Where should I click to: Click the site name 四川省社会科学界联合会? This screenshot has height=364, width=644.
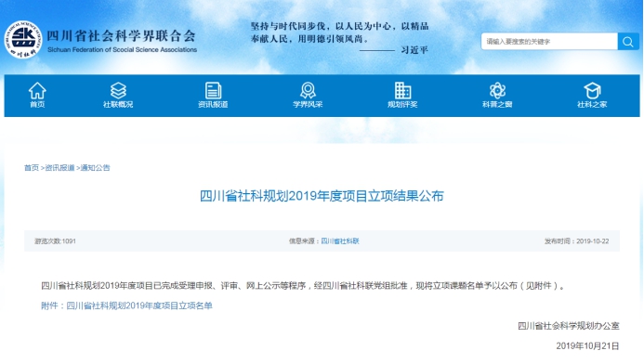point(121,35)
